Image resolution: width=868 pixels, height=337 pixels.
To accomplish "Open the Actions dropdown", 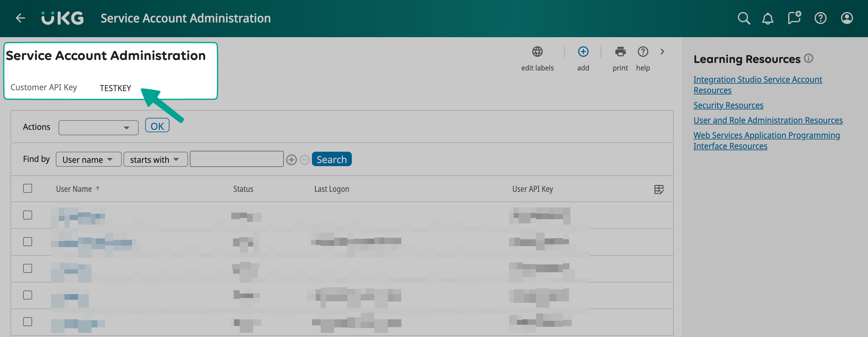I will point(98,128).
